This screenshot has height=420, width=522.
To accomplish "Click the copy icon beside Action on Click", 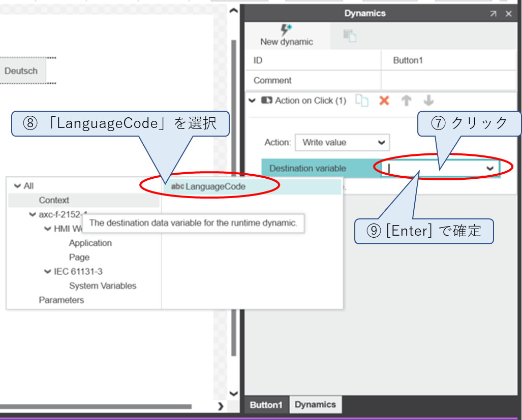I will (x=362, y=101).
